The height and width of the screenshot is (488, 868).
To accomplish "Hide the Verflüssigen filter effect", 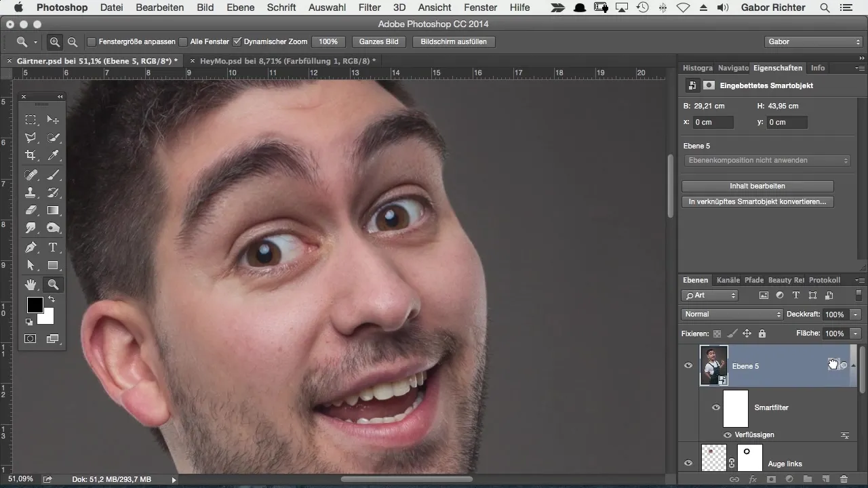I will point(728,435).
